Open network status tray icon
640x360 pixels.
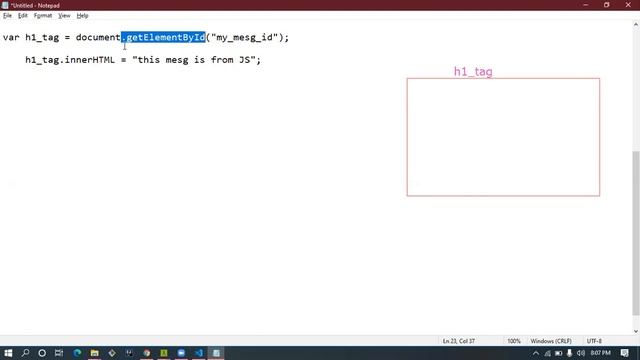coord(547,353)
